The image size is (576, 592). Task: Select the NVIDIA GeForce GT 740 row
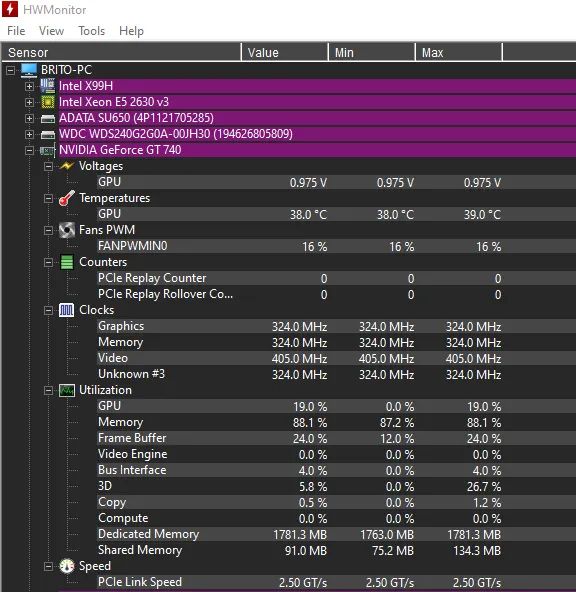pos(317,150)
